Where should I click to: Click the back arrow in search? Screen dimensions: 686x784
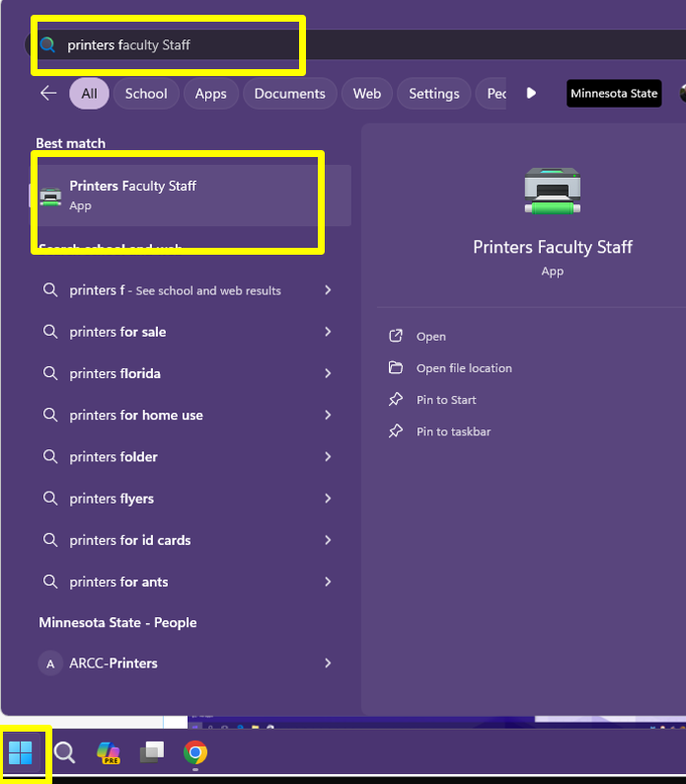[48, 94]
